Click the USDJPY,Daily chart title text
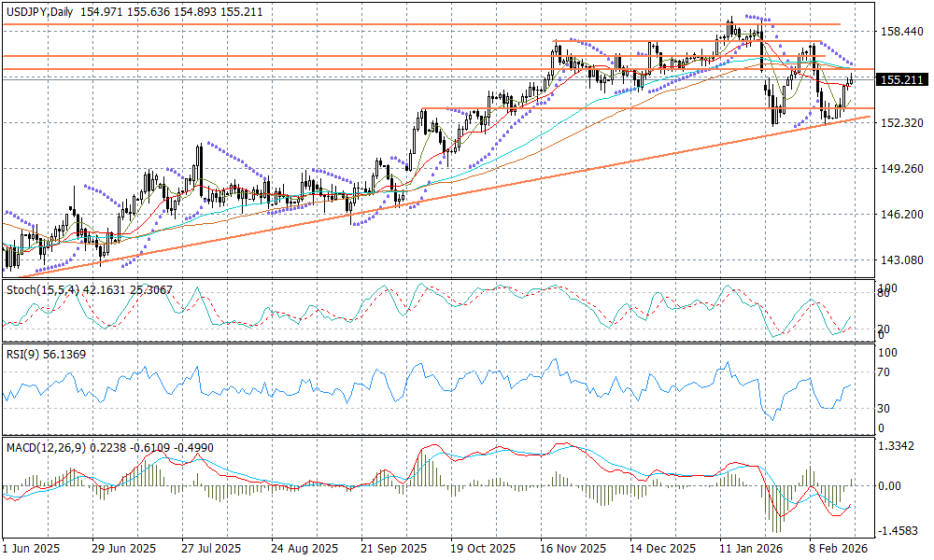This screenshot has height=560, width=934. (43, 8)
